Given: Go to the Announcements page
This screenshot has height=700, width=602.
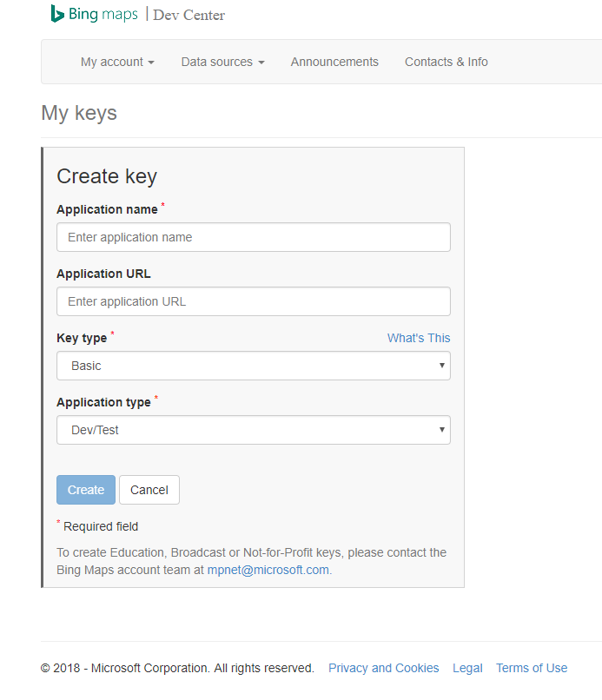Looking at the screenshot, I should [x=334, y=62].
